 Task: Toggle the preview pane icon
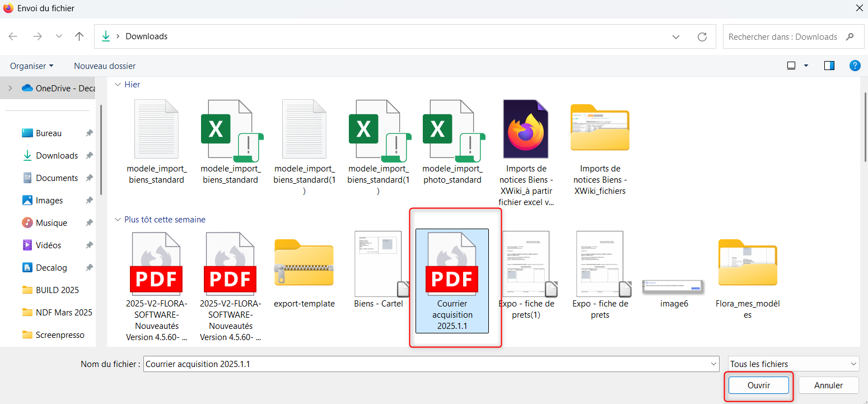[829, 66]
